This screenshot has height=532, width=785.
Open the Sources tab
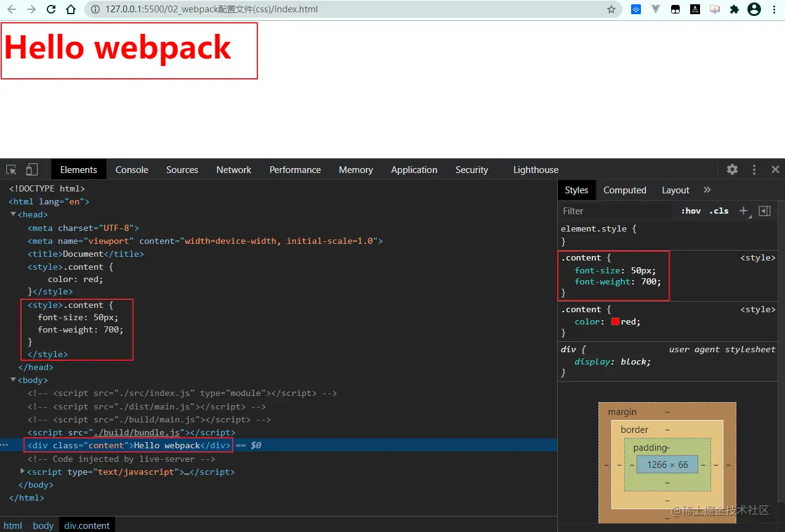click(x=182, y=169)
